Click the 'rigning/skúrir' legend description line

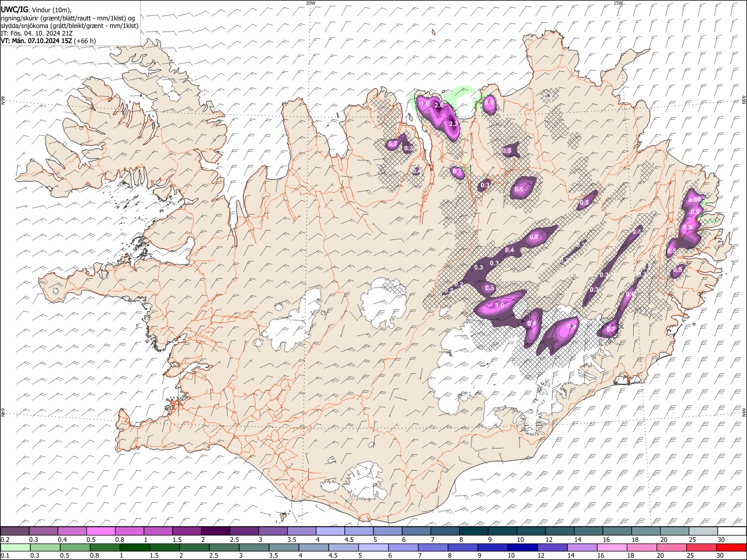click(x=68, y=18)
